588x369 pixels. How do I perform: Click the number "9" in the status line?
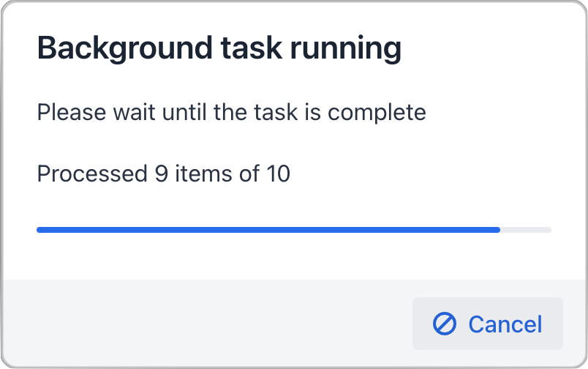[x=162, y=174]
